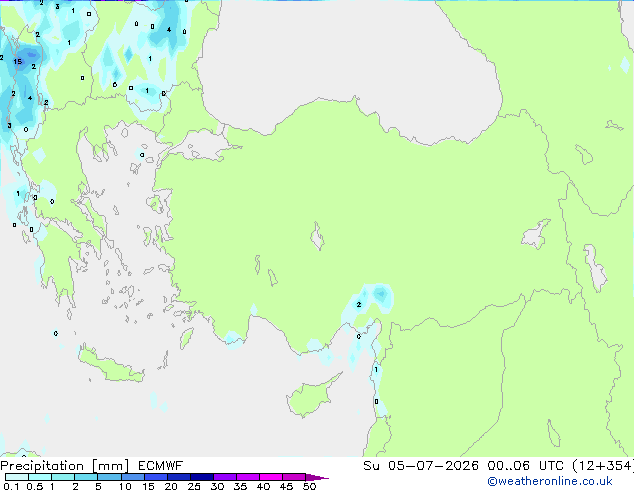The width and height of the screenshot is (634, 490).
Task: Click the '40' legend scale label
Action: tap(263, 486)
